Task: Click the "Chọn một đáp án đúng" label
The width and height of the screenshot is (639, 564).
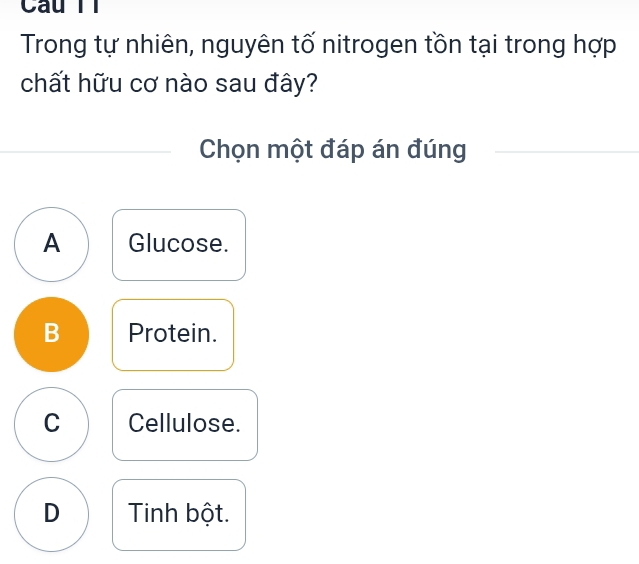Action: click(x=333, y=150)
